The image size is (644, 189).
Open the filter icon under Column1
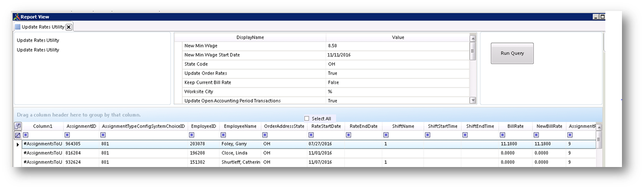[x=25, y=135]
